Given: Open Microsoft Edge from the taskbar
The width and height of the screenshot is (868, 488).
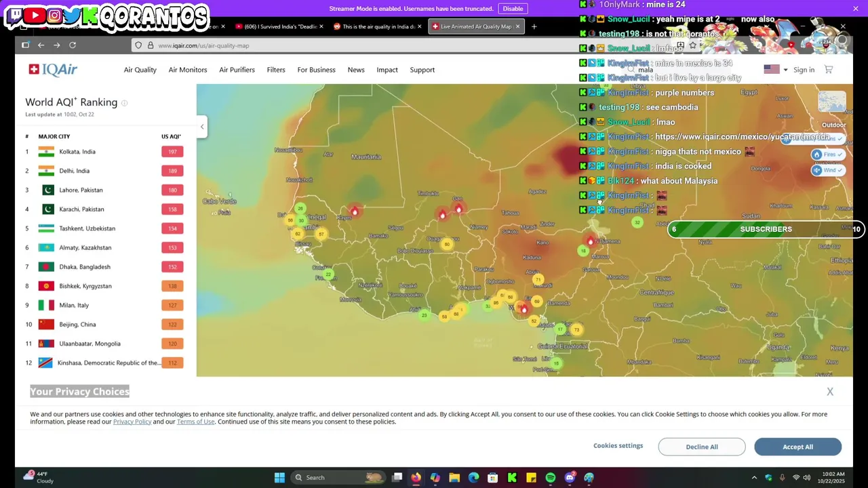Looking at the screenshot, I should pyautogui.click(x=473, y=478).
